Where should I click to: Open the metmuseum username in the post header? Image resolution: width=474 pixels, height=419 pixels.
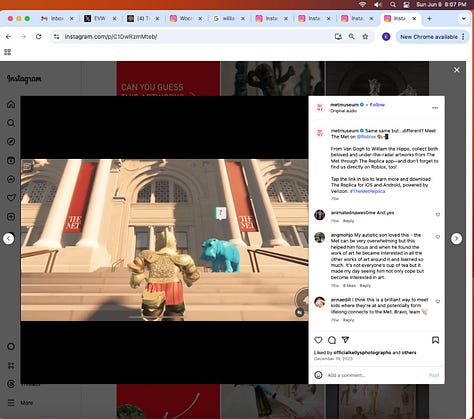pyautogui.click(x=344, y=105)
